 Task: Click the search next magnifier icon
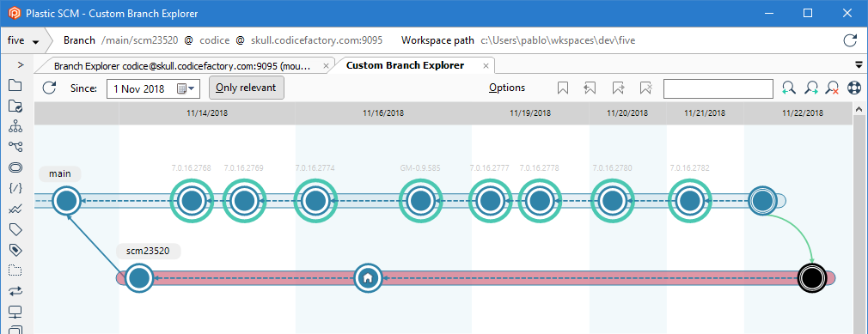click(811, 88)
